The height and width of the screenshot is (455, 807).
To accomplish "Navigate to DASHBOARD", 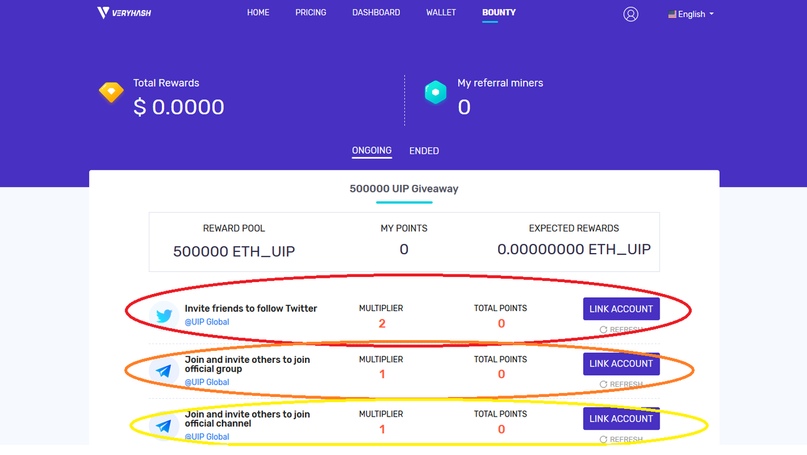I will point(376,12).
